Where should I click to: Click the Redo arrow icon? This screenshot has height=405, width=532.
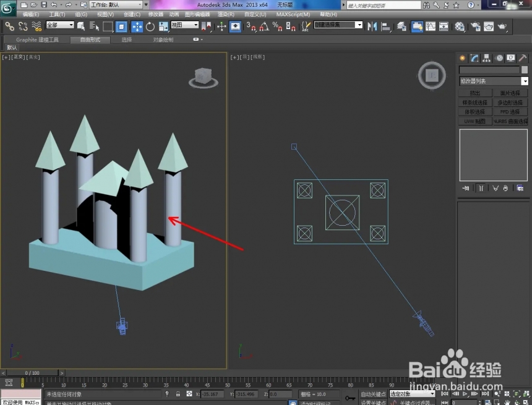click(x=69, y=5)
